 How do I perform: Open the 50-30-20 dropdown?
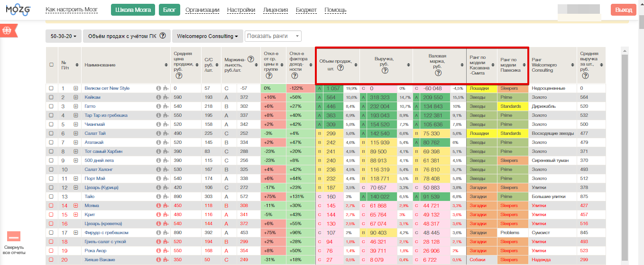tap(64, 36)
